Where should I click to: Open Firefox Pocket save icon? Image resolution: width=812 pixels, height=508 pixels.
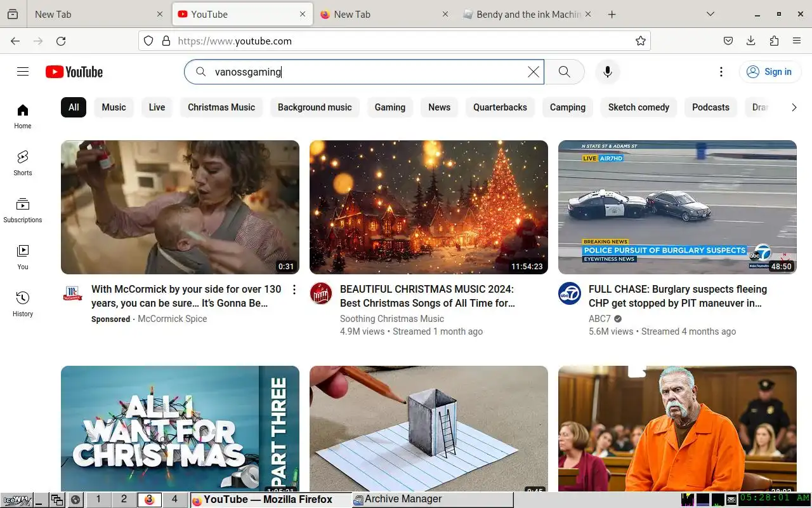tap(728, 41)
